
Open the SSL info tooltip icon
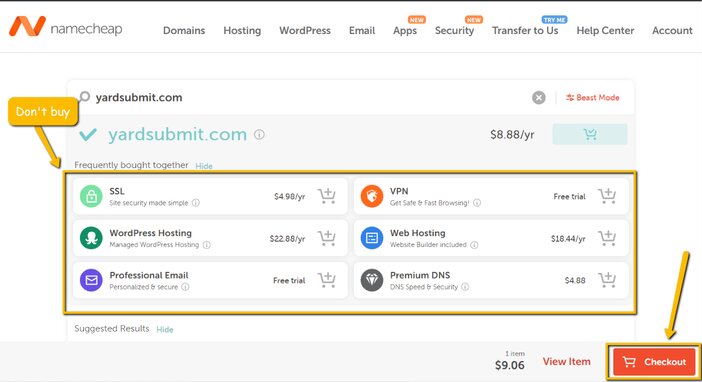196,203
